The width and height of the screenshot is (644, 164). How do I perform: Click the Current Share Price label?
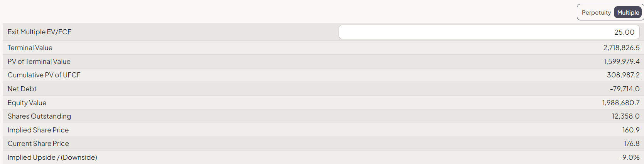click(38, 144)
